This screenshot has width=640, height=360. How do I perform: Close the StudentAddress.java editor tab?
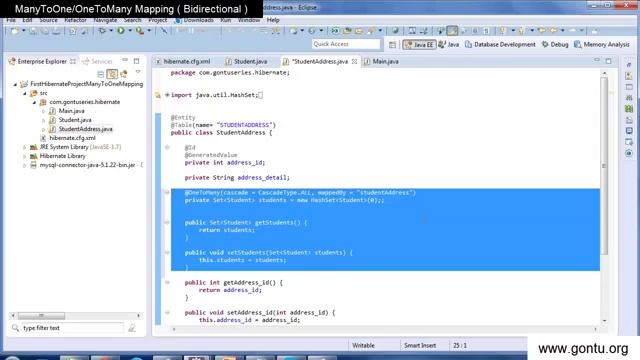click(x=354, y=61)
